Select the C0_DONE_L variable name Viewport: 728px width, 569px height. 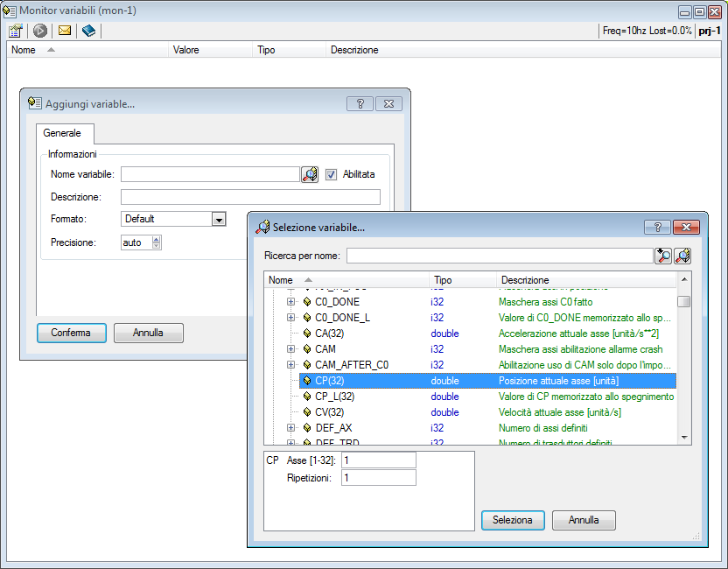coord(343,318)
